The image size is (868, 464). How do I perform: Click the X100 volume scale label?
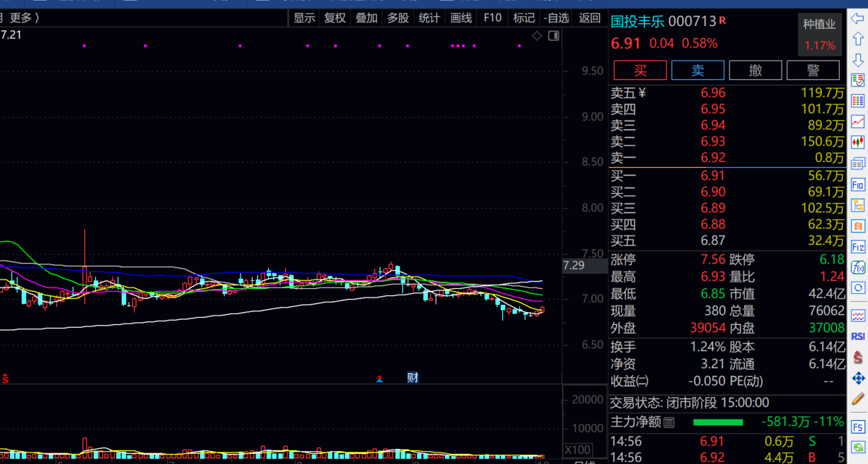click(x=578, y=450)
